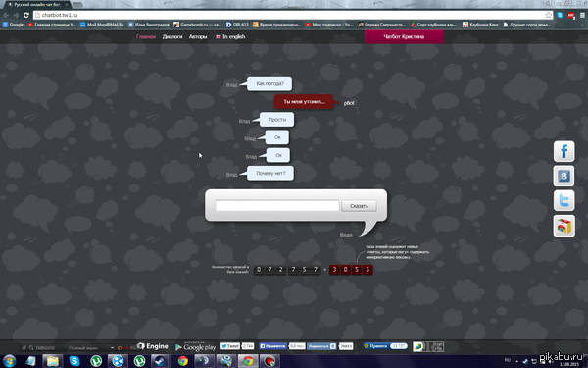Click the Чатбот Кристина header button
The height and width of the screenshot is (368, 588).
click(404, 37)
